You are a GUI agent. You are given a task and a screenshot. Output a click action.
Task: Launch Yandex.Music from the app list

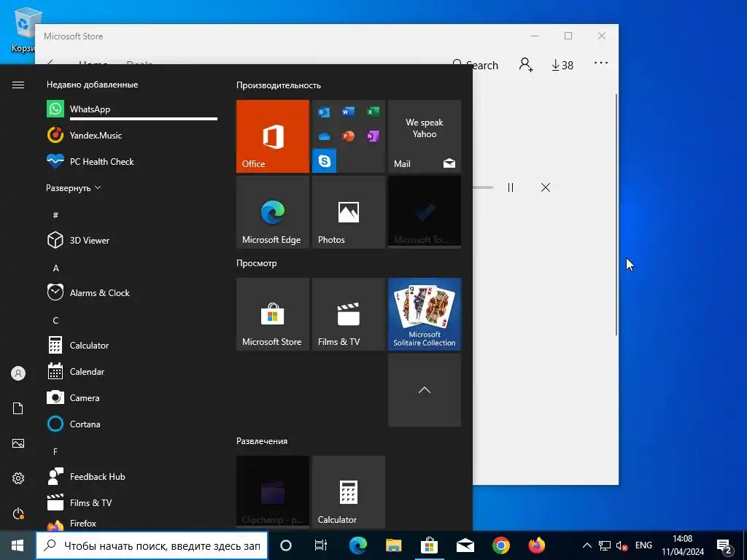pyautogui.click(x=132, y=135)
